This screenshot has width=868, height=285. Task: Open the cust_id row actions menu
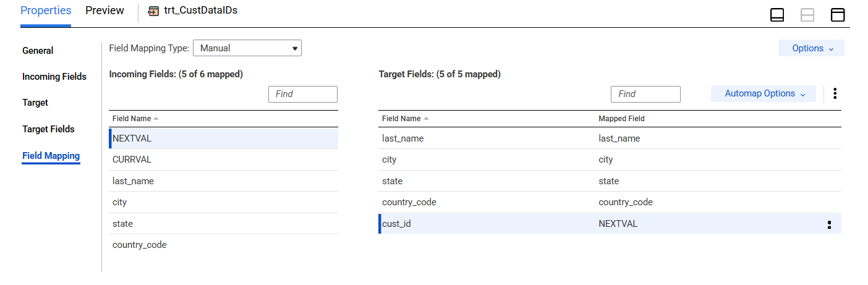coord(829,224)
